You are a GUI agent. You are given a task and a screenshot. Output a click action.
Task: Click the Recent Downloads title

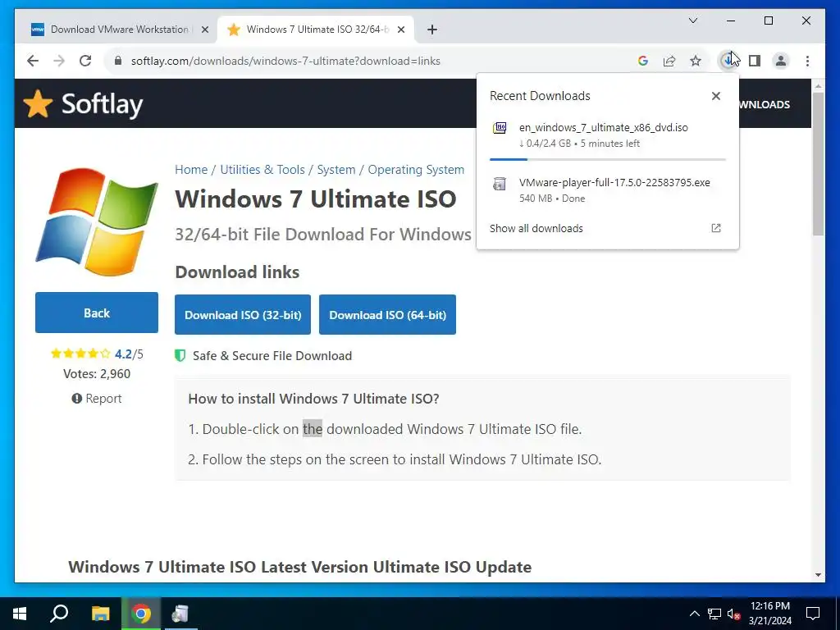(540, 96)
